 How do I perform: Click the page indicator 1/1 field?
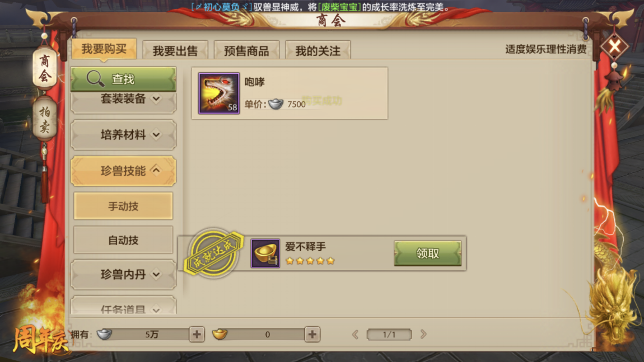point(389,335)
